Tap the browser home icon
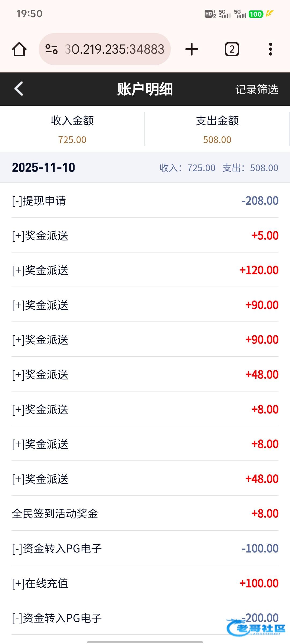Screen dimensions: 290x644 [x=19, y=49]
